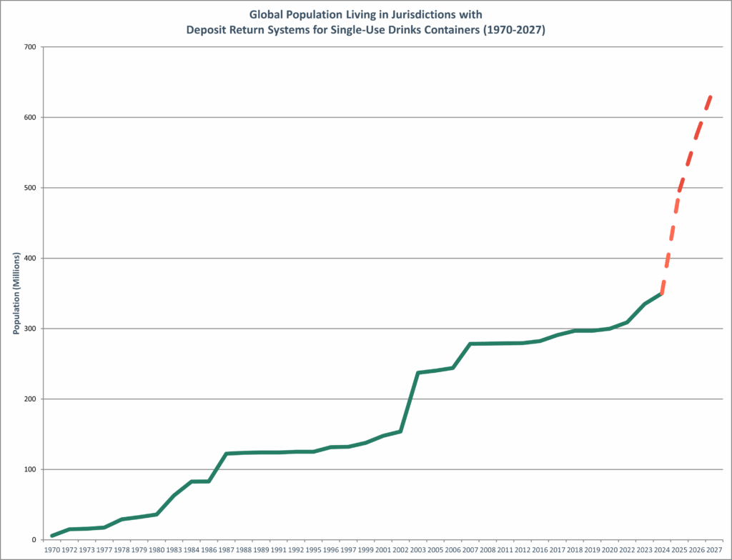Select the 300 y-axis tick label

pyautogui.click(x=29, y=329)
